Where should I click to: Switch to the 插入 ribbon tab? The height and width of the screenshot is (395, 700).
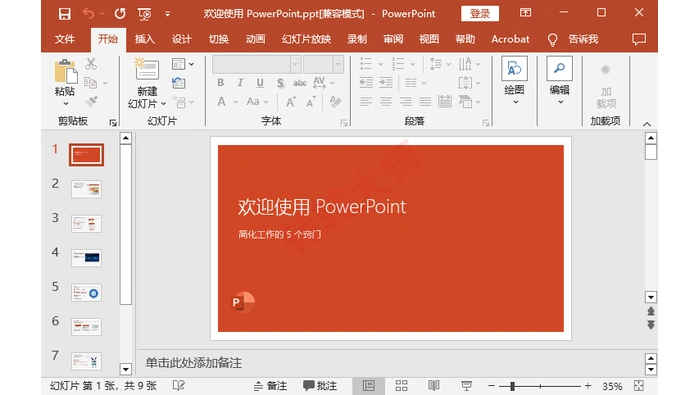click(145, 39)
